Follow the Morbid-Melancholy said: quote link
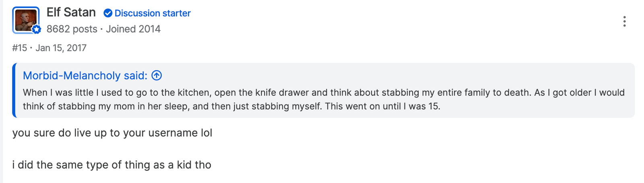Viewport: 644px width, 183px height. coord(92,75)
